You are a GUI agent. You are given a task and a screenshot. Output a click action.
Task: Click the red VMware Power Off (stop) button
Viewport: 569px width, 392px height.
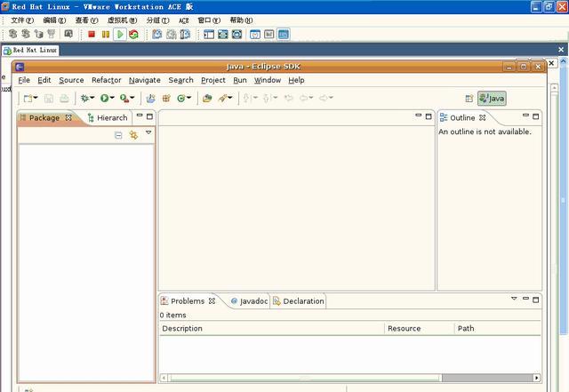[x=92, y=35]
